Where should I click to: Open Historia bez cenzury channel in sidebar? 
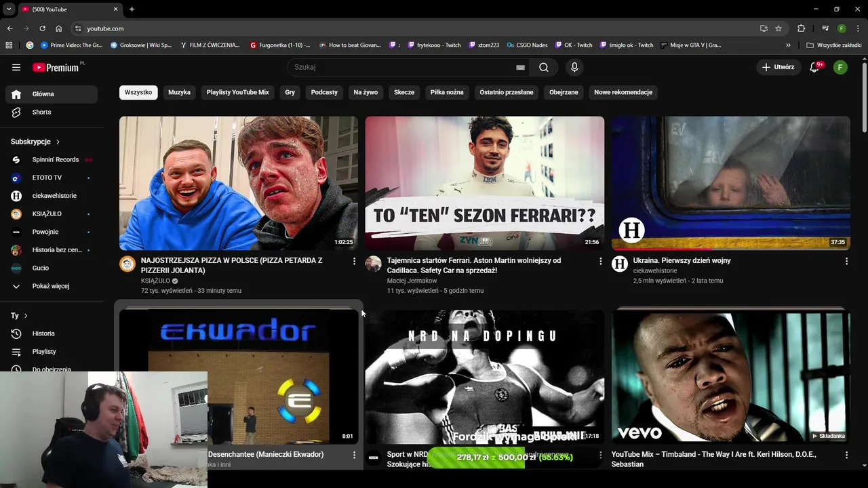tap(52, 250)
